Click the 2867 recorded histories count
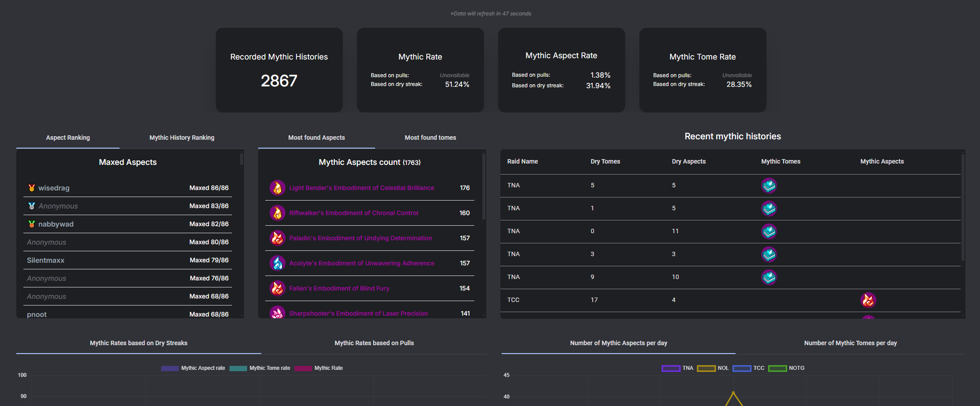 click(x=279, y=81)
